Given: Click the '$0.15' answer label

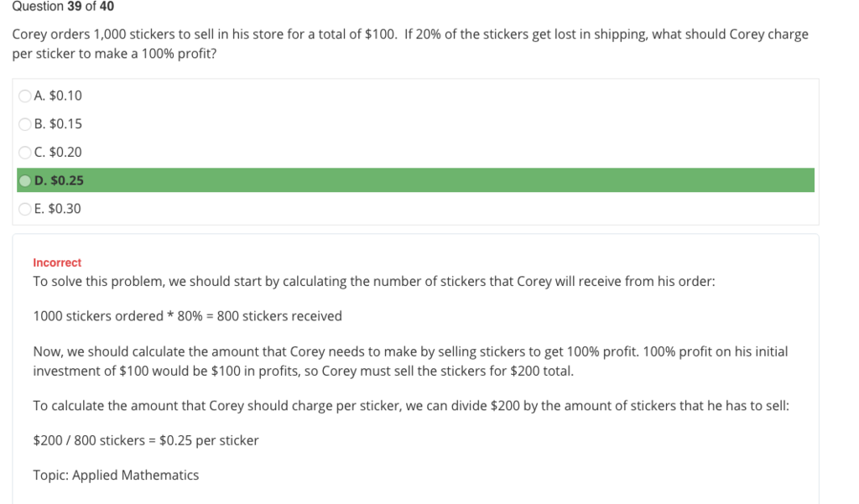Looking at the screenshot, I should click(58, 124).
